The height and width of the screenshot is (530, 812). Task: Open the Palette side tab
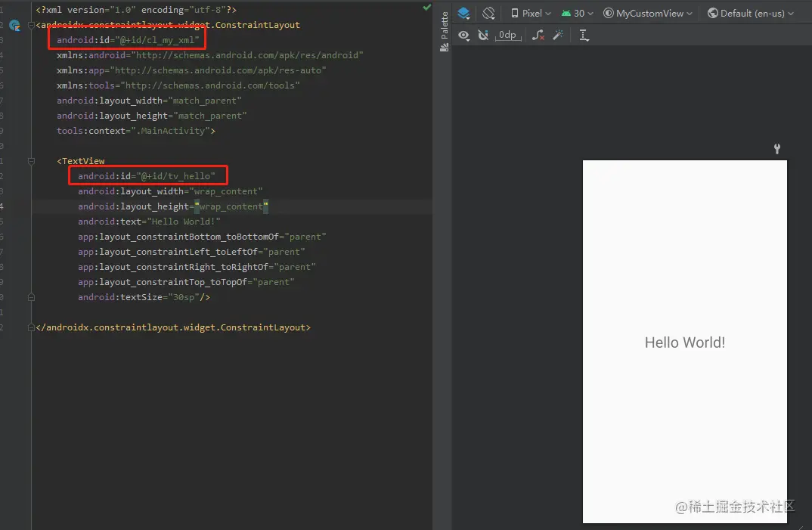[445, 31]
